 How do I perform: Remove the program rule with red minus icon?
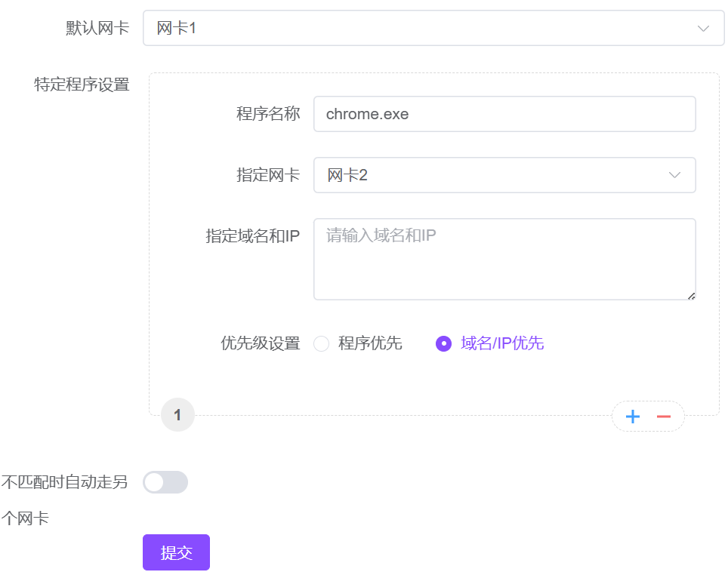tap(664, 417)
